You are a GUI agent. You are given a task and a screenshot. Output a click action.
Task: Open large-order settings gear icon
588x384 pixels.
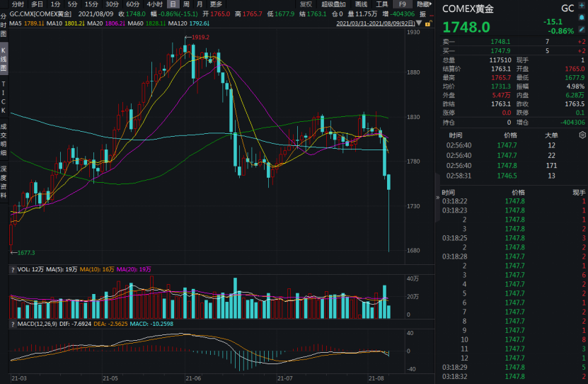point(582,135)
